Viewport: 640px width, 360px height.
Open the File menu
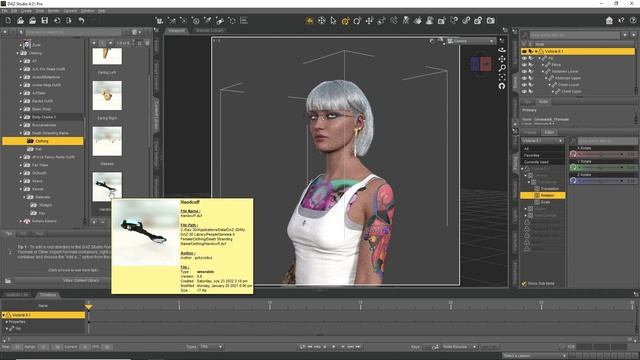tap(4, 11)
